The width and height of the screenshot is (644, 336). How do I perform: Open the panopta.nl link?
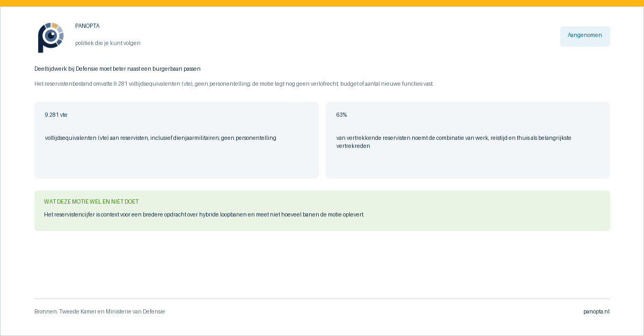(597, 311)
